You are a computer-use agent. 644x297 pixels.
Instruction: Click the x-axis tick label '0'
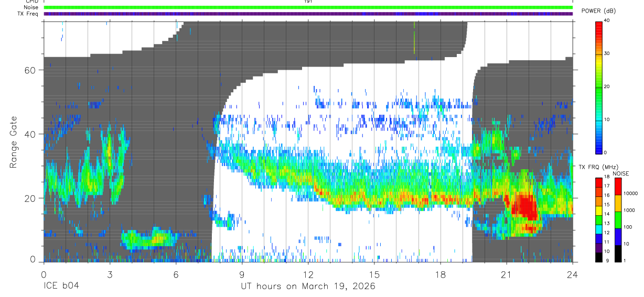[44, 274]
